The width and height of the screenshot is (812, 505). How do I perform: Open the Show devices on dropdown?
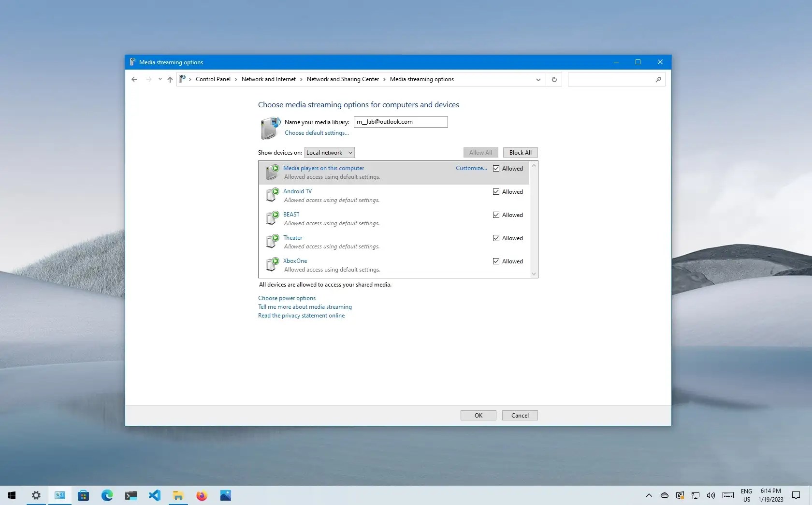coord(329,152)
